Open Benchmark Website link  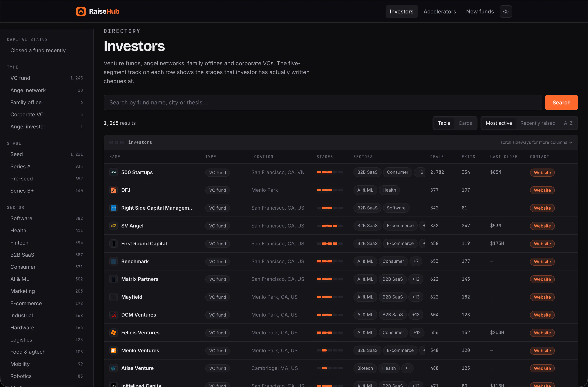pos(542,261)
